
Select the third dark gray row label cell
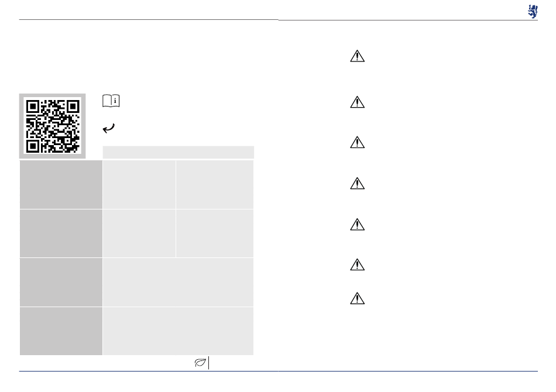click(61, 282)
